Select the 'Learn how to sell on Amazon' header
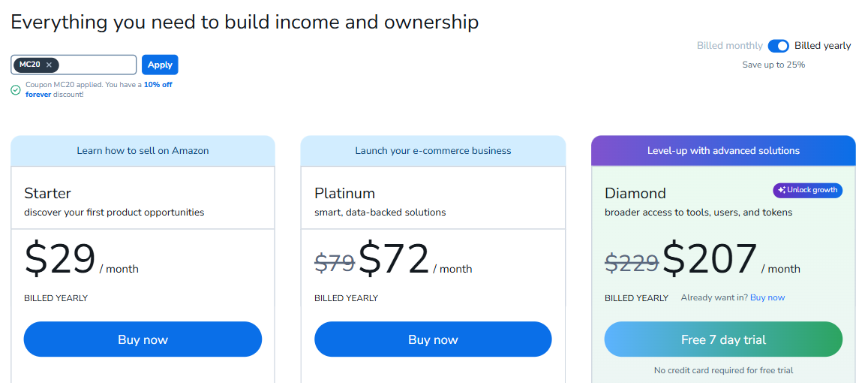 coord(143,151)
